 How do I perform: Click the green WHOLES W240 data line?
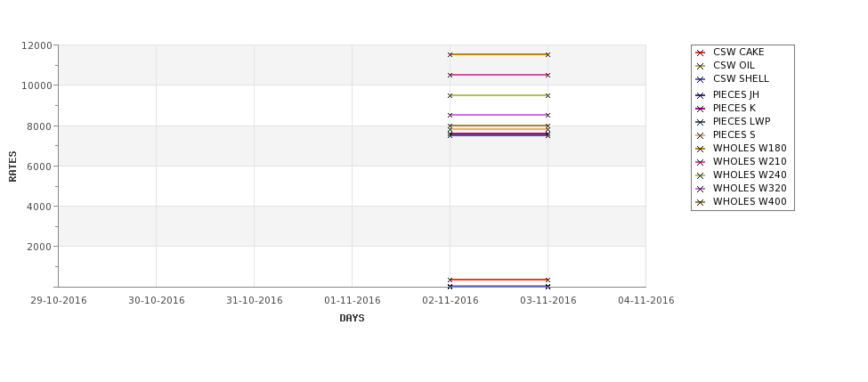[x=499, y=95]
